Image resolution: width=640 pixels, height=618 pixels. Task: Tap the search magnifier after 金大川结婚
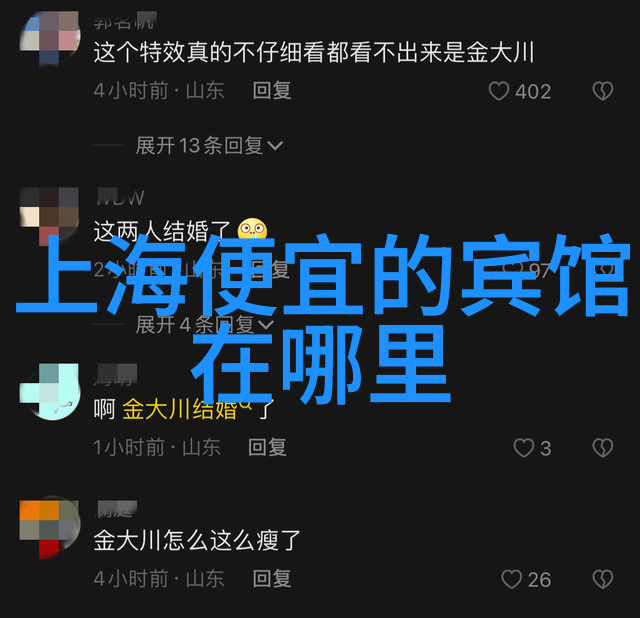[x=245, y=405]
